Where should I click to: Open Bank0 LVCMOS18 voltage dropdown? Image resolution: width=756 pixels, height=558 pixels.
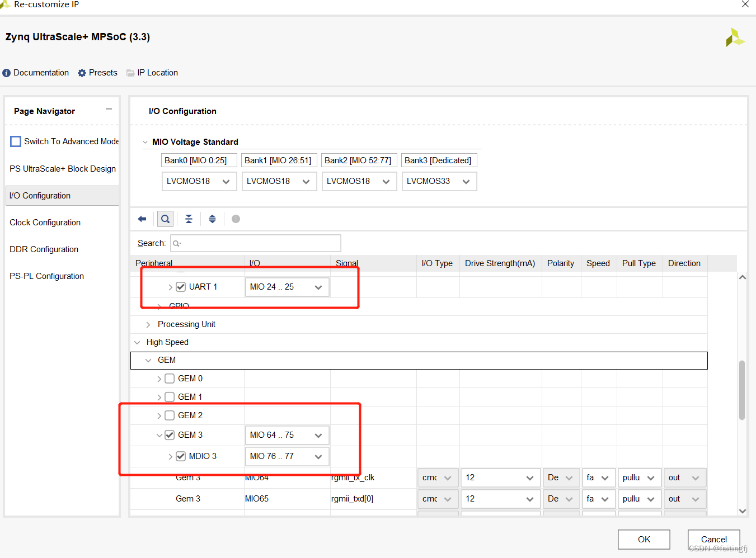[x=199, y=181]
